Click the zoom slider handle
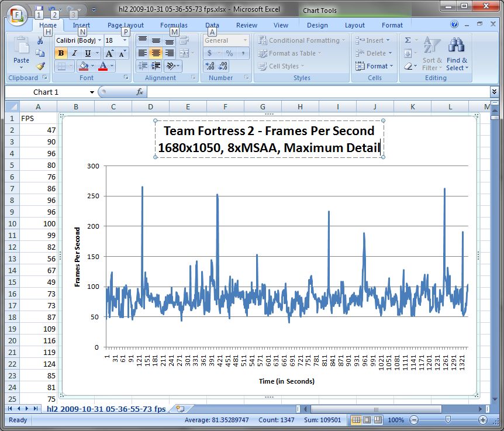 (448, 419)
